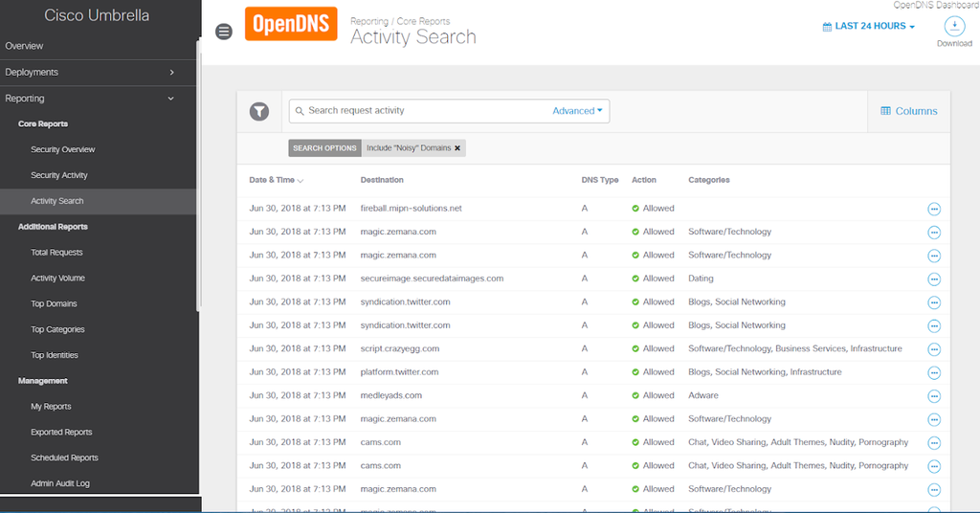Open more options for fireball.mipn-solutions.net row

[x=934, y=210]
